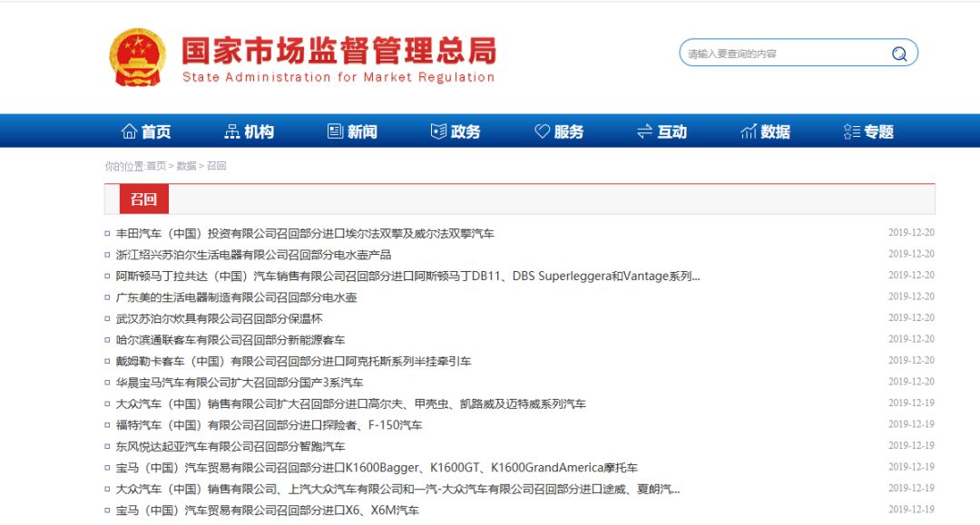Click the organization icon beside 机构

pyautogui.click(x=232, y=131)
